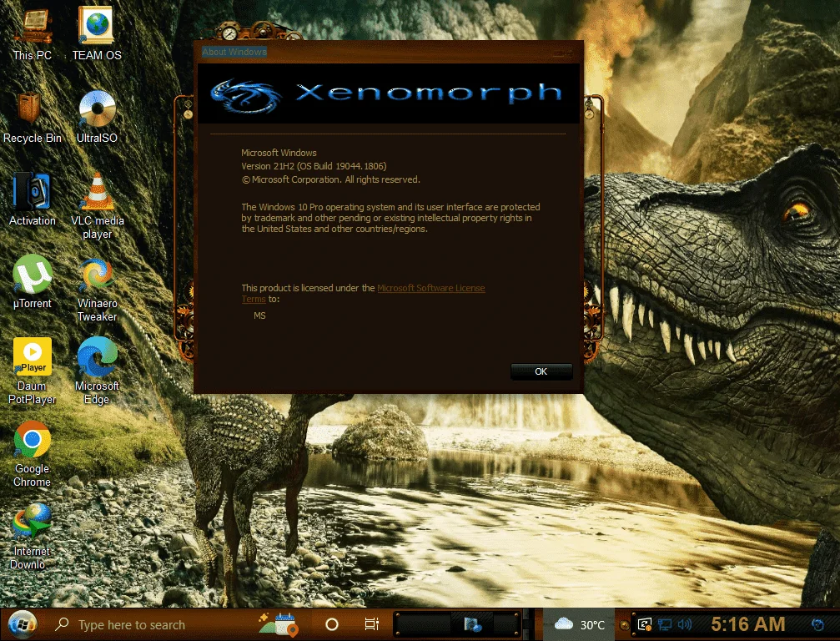Viewport: 840px width, 641px height.
Task: Open the notification icon beside the clock
Action: pyautogui.click(x=818, y=624)
